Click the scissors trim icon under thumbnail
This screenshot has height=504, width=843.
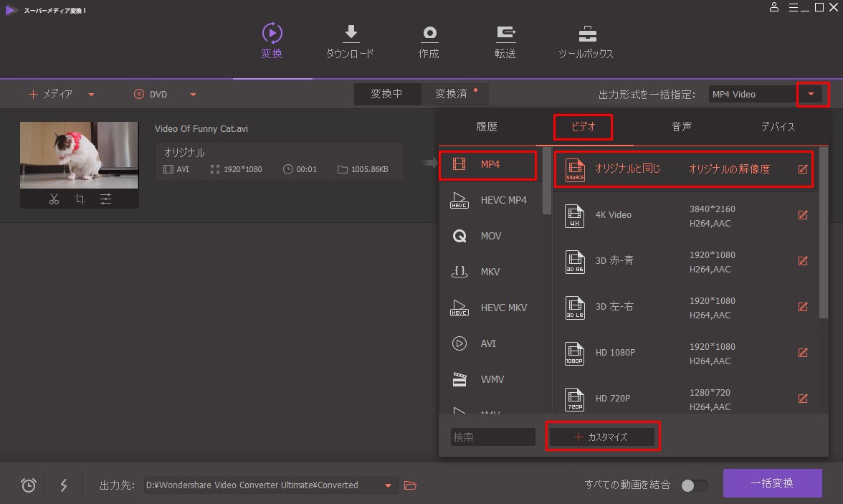pos(54,199)
